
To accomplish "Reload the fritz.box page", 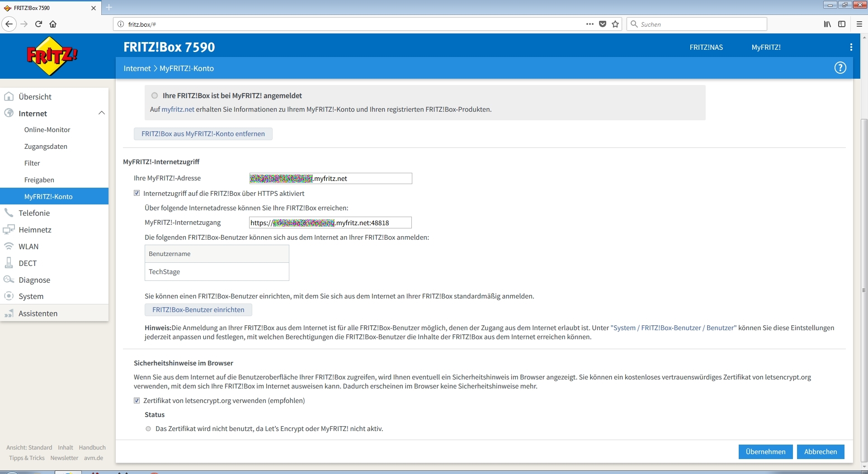I will point(39,24).
